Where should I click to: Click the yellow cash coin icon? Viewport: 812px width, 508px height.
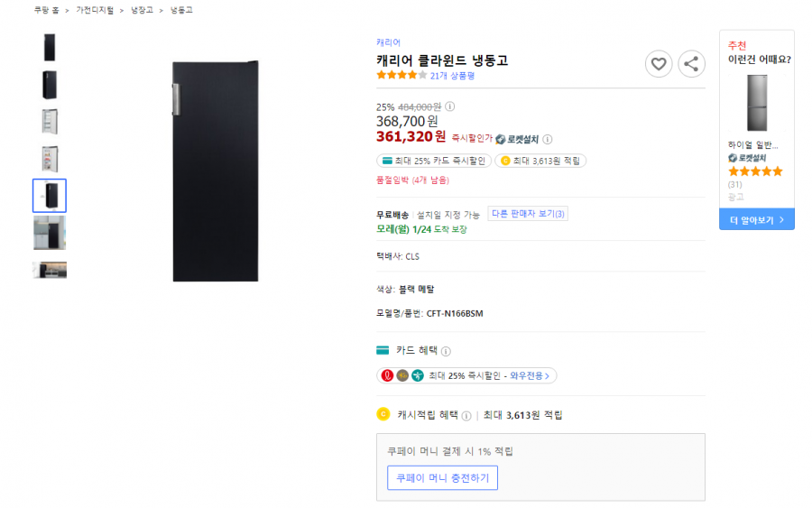[x=383, y=414]
